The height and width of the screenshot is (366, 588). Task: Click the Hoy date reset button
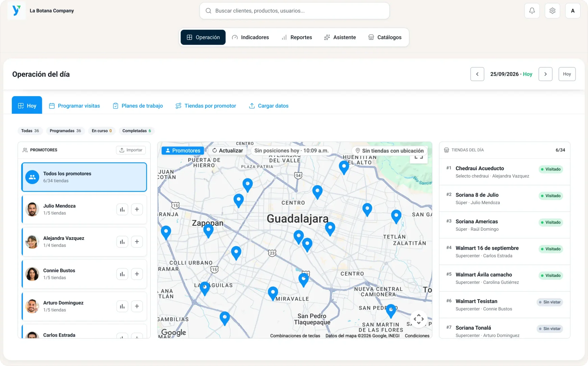pos(567,74)
